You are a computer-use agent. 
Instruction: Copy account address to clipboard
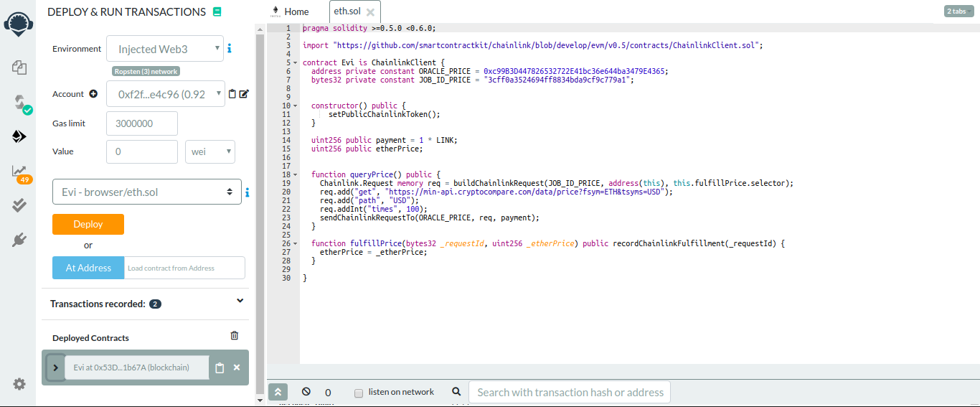232,94
